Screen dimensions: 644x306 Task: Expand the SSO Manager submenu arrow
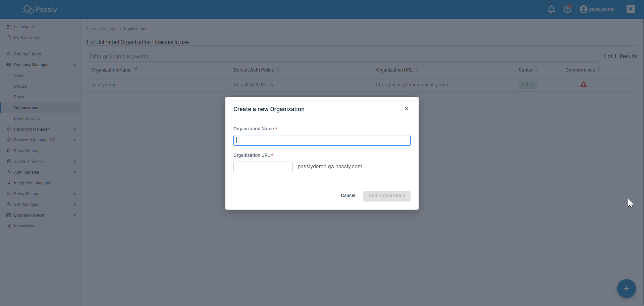click(x=74, y=205)
